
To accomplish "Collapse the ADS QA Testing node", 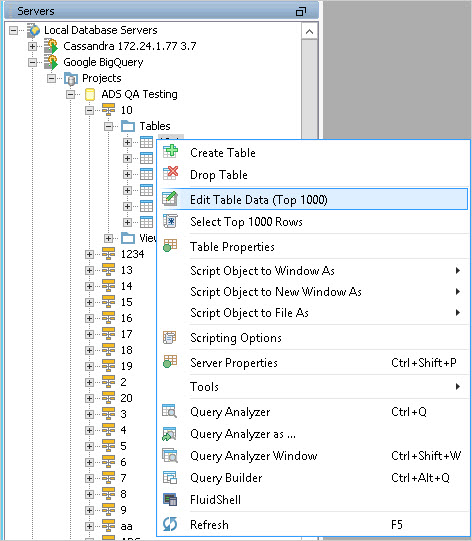I will click(x=70, y=94).
